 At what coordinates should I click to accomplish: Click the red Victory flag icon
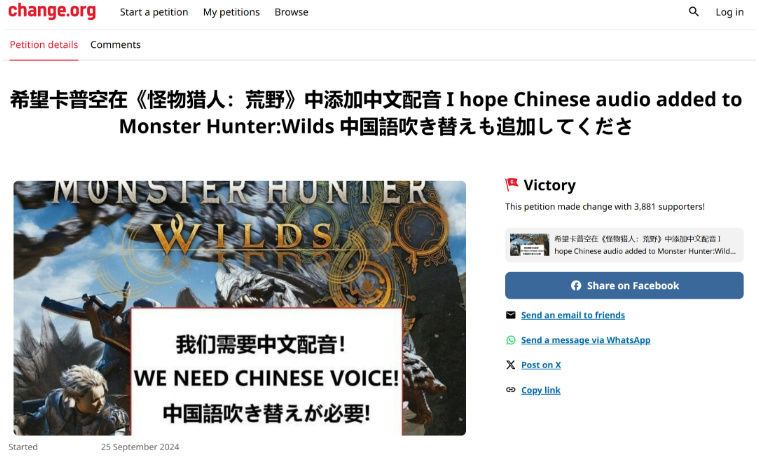(x=511, y=184)
